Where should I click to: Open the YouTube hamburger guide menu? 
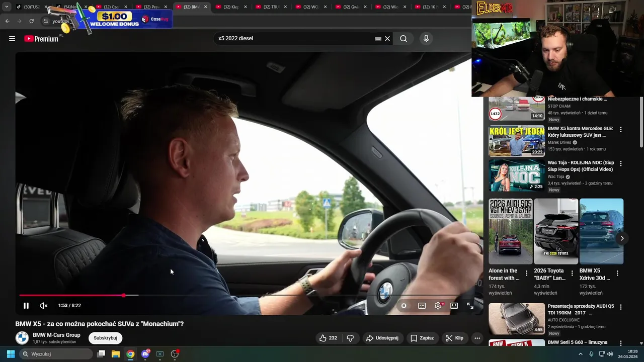click(x=12, y=39)
